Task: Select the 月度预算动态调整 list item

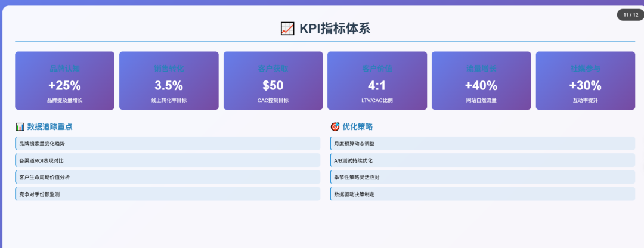Action: click(x=482, y=144)
